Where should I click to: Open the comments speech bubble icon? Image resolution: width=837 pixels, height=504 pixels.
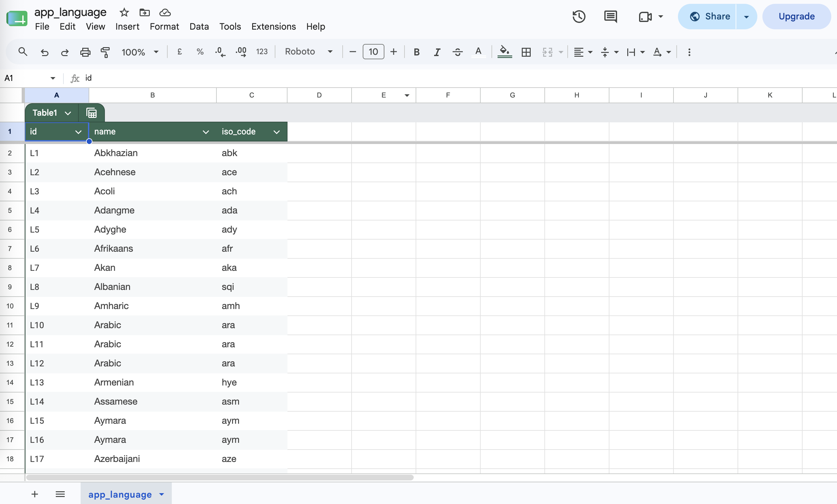click(x=610, y=16)
